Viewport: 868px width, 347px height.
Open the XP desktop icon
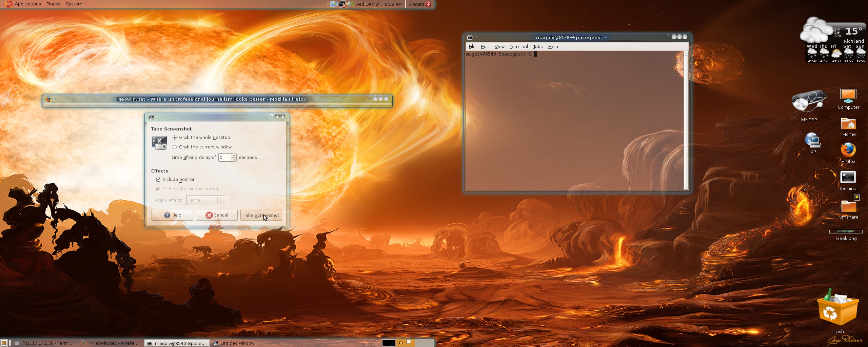tap(813, 140)
